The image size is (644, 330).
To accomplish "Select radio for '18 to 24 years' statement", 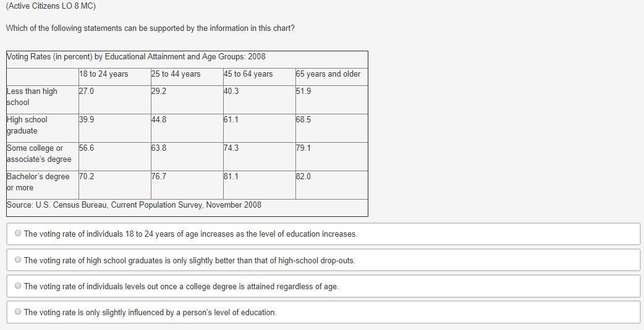I will point(18,233).
